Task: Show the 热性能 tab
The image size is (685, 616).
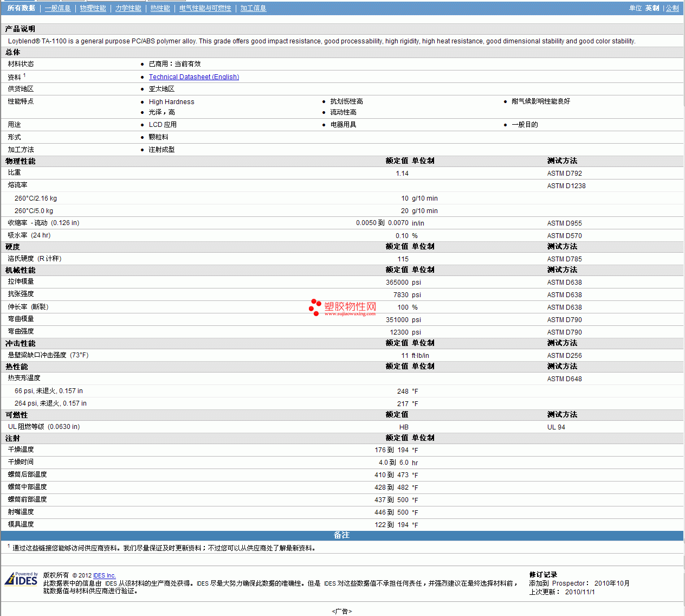Action: point(160,8)
